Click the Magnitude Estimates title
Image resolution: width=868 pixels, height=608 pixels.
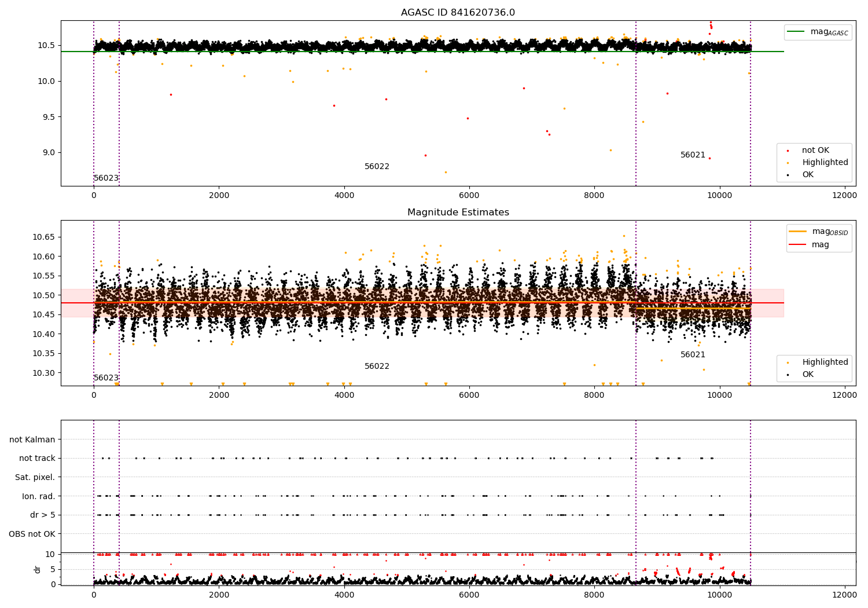458,213
